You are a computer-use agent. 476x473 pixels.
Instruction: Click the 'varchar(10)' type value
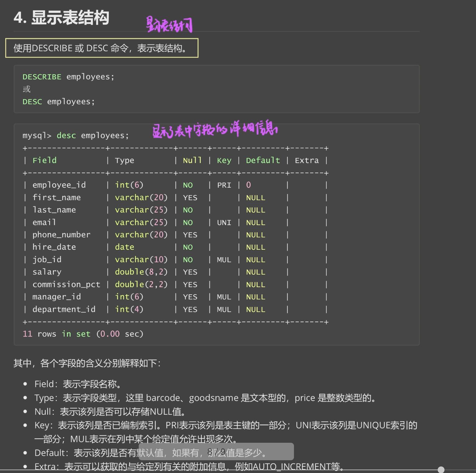141,259
